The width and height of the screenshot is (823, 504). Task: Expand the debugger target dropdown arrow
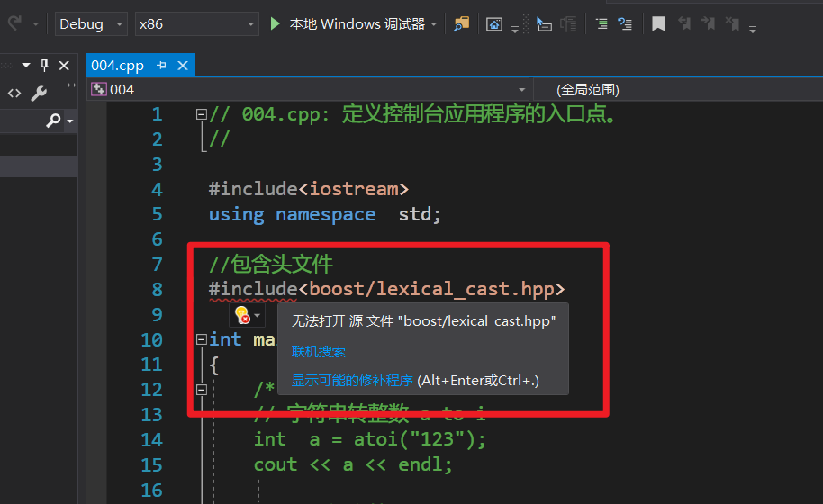434,24
